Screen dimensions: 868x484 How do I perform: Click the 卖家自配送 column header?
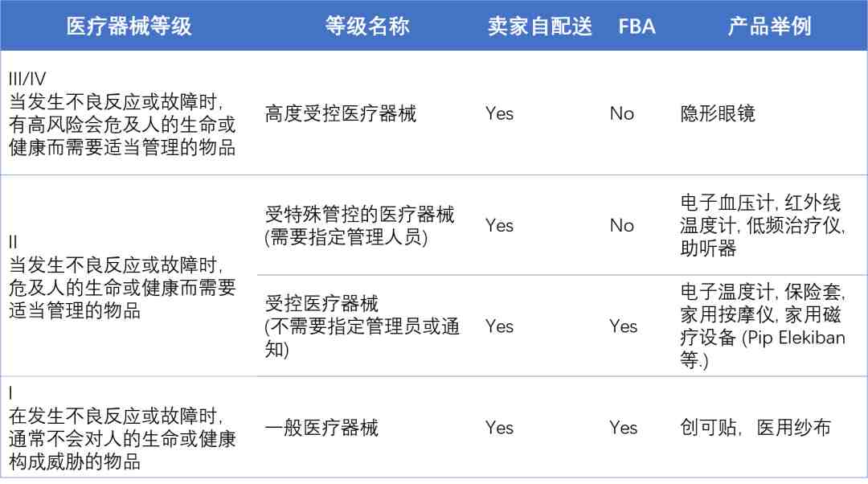[540, 26]
